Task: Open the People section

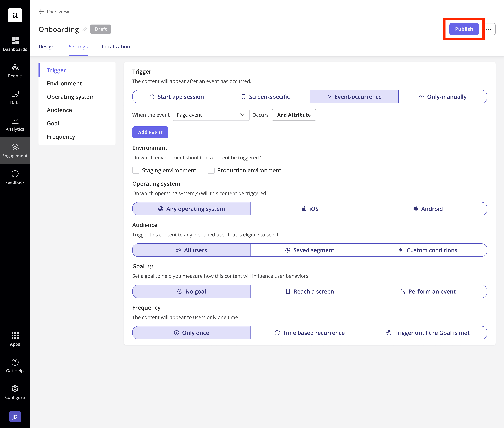Action: (x=15, y=71)
